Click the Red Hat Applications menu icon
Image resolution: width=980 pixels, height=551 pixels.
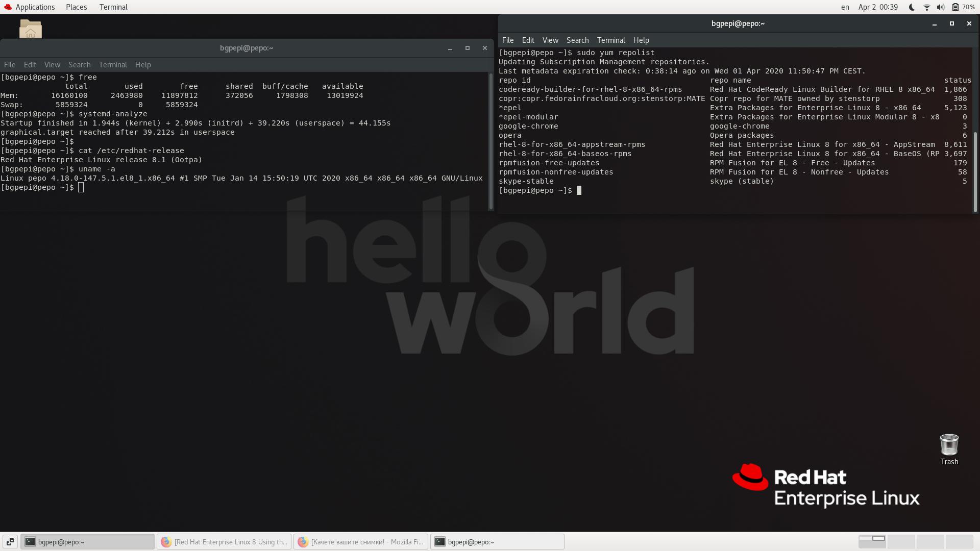8,7
